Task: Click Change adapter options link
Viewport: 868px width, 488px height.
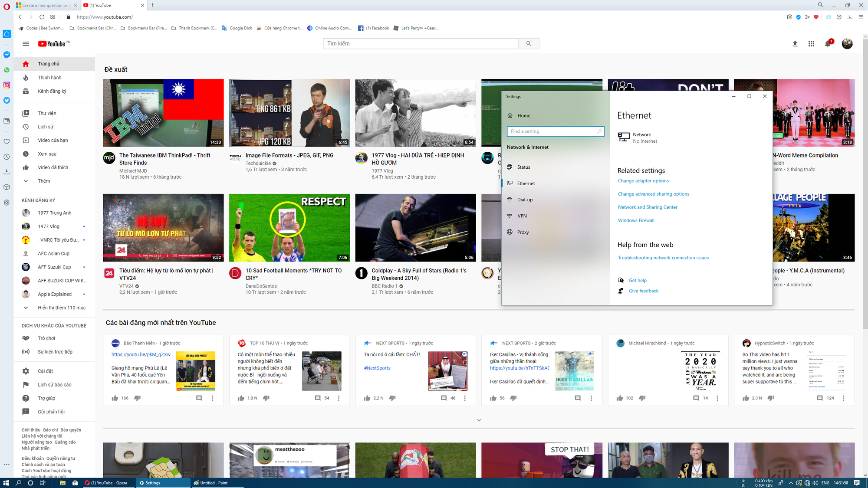Action: tap(643, 181)
